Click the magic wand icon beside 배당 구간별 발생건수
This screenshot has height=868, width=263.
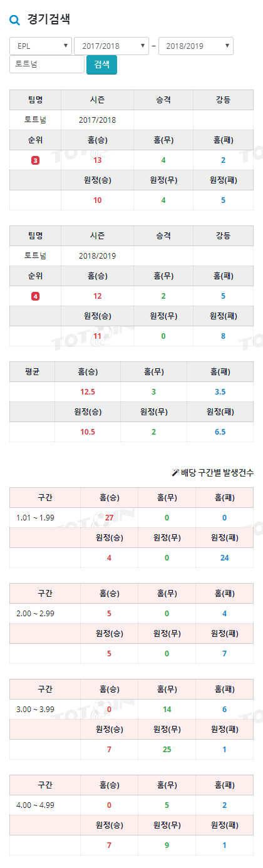(175, 473)
